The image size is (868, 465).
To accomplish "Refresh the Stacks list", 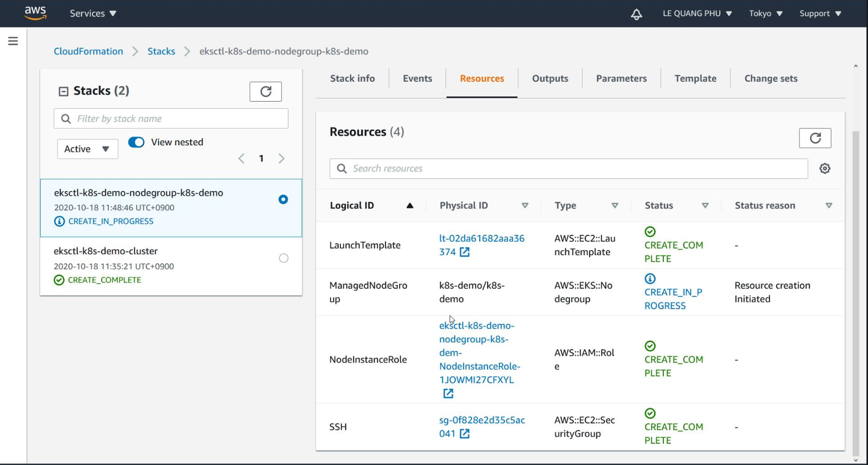I will coord(265,92).
